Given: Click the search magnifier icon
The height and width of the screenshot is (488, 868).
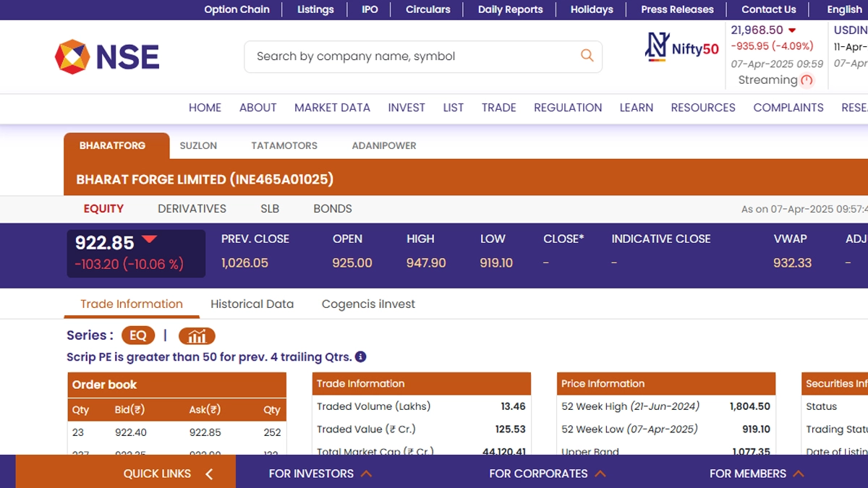Looking at the screenshot, I should 587,56.
